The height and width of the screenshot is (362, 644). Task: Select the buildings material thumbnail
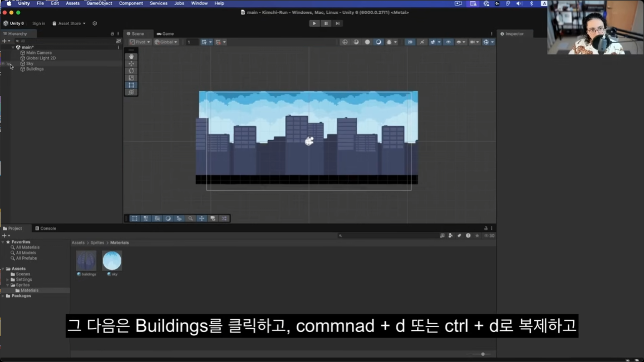click(x=86, y=261)
